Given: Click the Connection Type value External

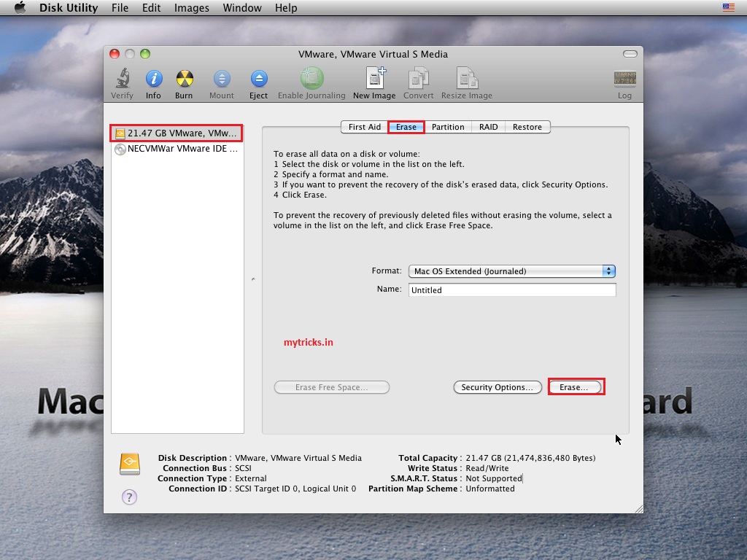Looking at the screenshot, I should coord(251,478).
